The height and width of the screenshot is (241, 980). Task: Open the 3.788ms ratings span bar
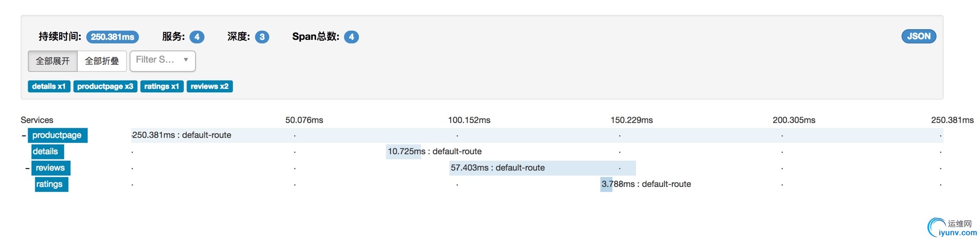[606, 184]
